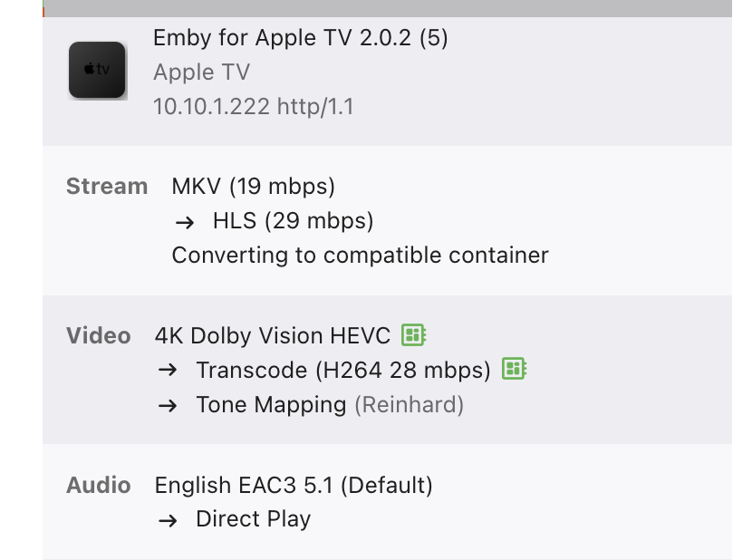The height and width of the screenshot is (560, 752).
Task: Click the Direct Play audio status
Action: (x=253, y=519)
